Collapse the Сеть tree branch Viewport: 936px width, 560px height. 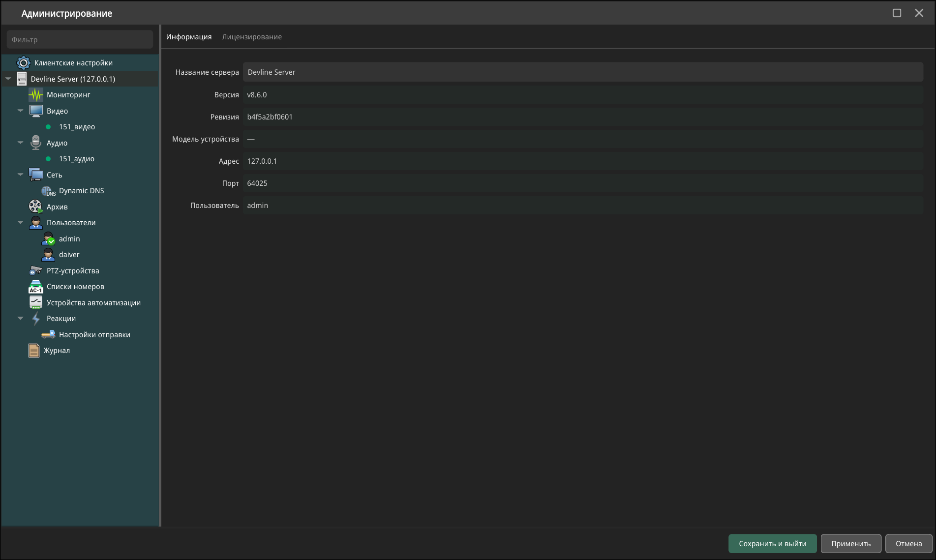[20, 175]
